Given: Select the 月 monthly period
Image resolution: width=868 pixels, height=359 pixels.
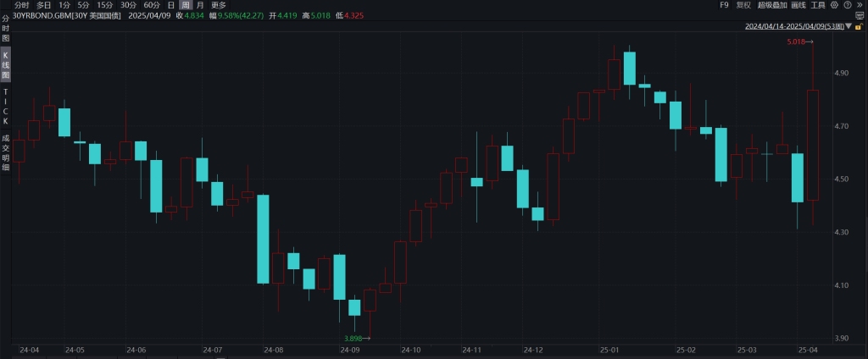Looking at the screenshot, I should [x=199, y=5].
